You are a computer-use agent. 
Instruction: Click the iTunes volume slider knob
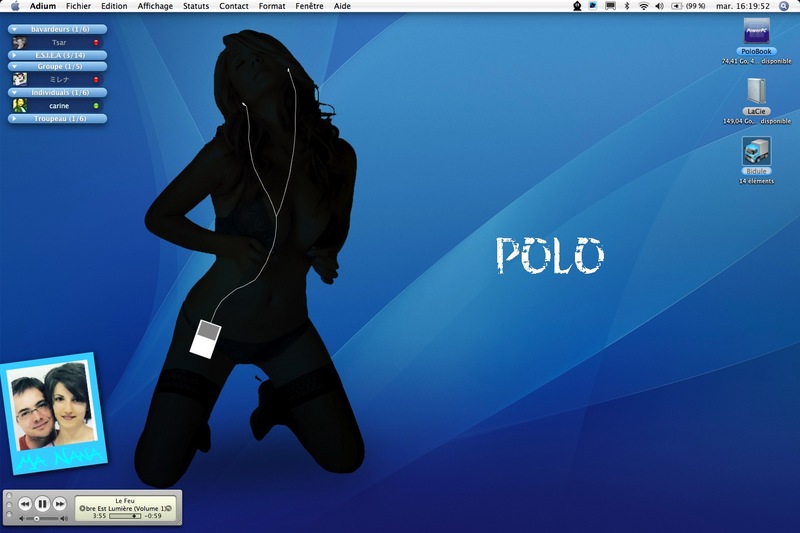coord(37,519)
